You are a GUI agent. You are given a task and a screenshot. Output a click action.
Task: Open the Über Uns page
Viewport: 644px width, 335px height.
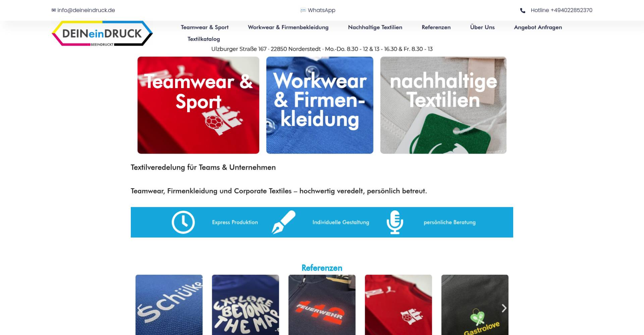482,27
